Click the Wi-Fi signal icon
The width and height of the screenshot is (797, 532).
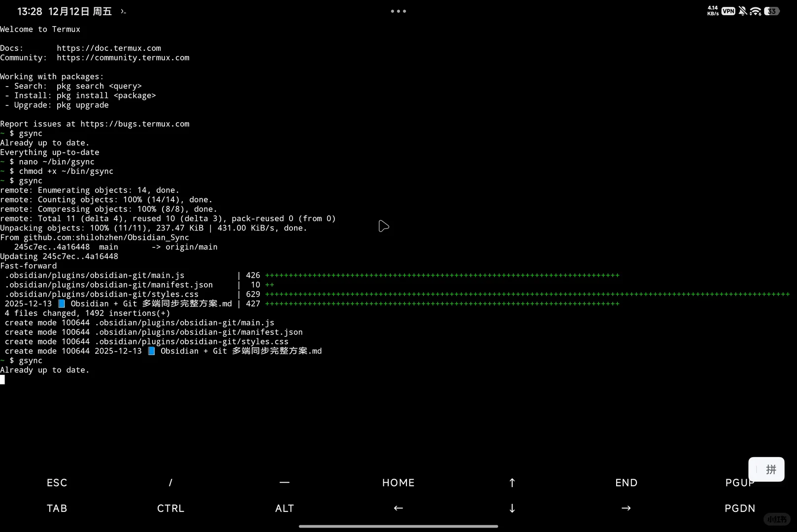(x=755, y=11)
